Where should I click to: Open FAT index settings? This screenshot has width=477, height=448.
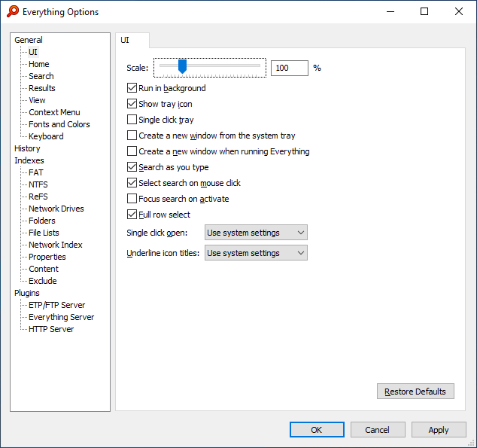(36, 172)
